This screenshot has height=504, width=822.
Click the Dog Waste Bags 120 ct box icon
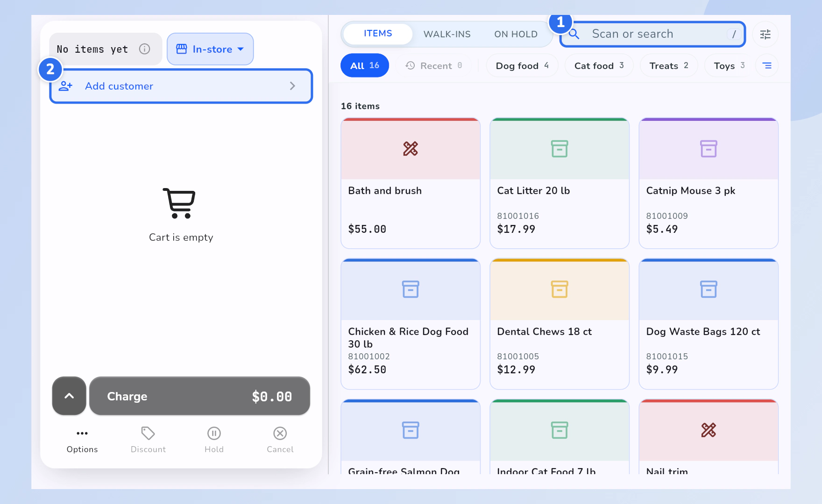click(709, 289)
